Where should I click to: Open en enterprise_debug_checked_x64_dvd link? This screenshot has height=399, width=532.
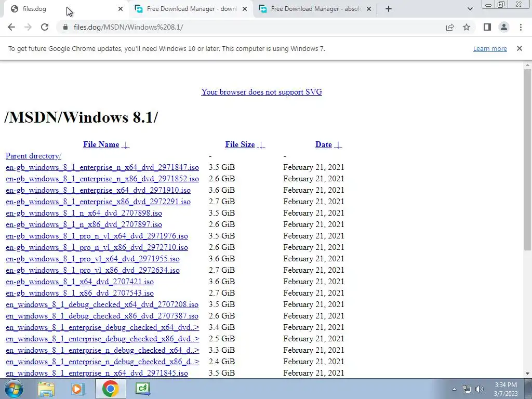tap(102, 327)
